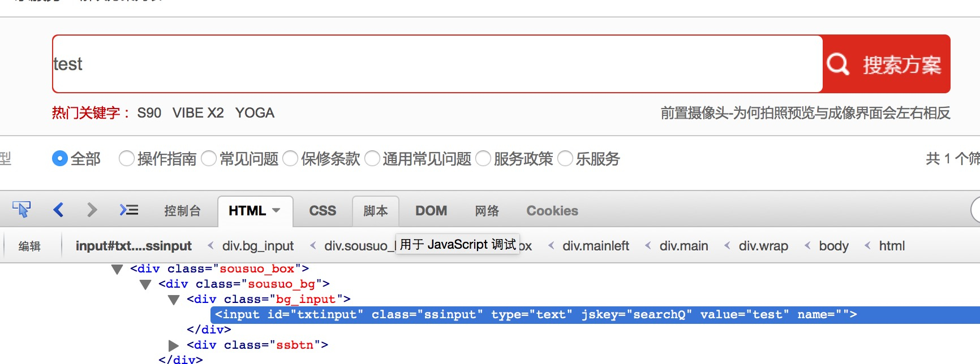Pick the 乐服务 radio option
980x364 pixels.
coord(565,159)
